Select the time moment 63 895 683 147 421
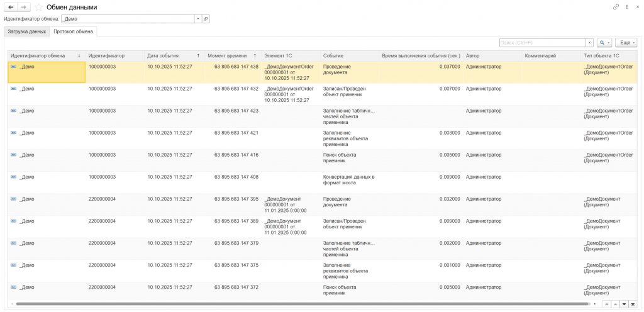The image size is (644, 312). [236, 133]
